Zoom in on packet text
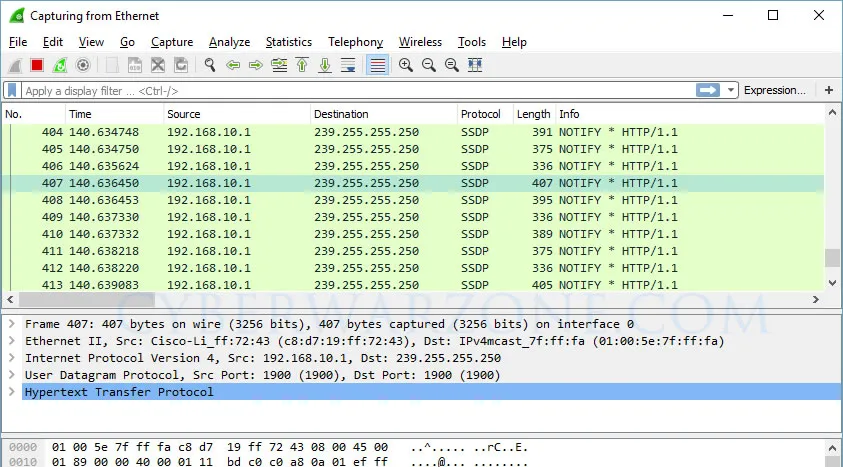Image resolution: width=843 pixels, height=467 pixels. point(405,65)
